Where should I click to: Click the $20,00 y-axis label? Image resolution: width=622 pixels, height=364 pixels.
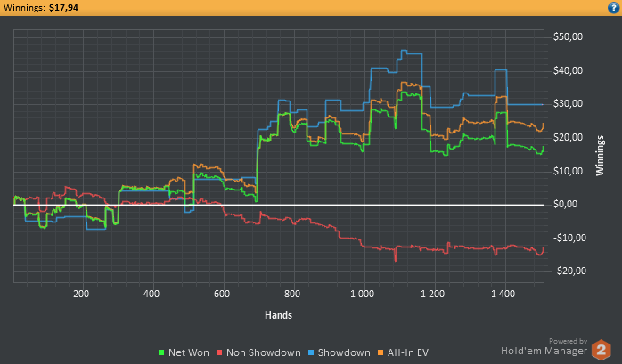[568, 137]
